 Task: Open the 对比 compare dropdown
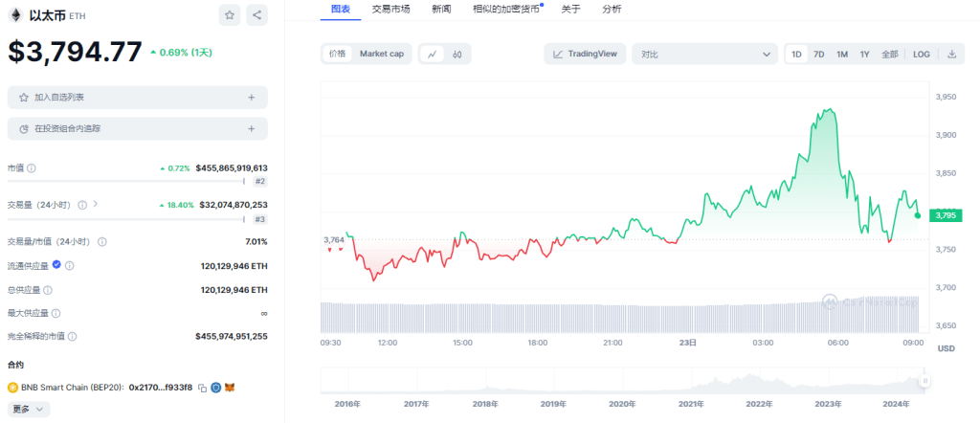[703, 55]
